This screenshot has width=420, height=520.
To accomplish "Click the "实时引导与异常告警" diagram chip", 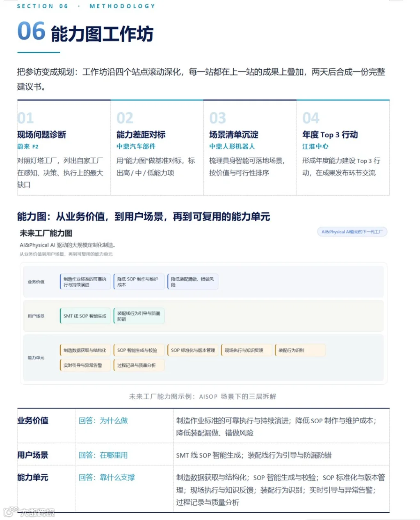I will coord(85,365).
